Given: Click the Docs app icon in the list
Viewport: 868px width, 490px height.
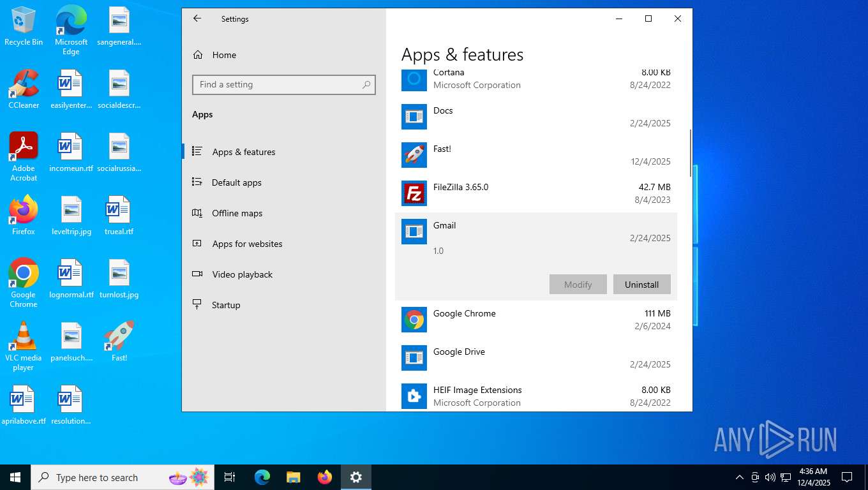Looking at the screenshot, I should (414, 117).
